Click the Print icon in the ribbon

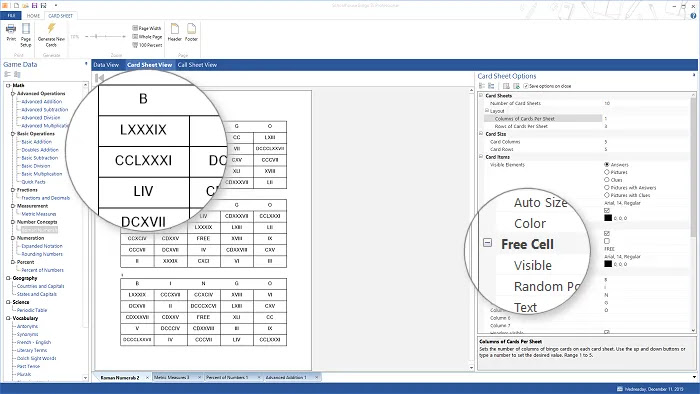point(11,29)
